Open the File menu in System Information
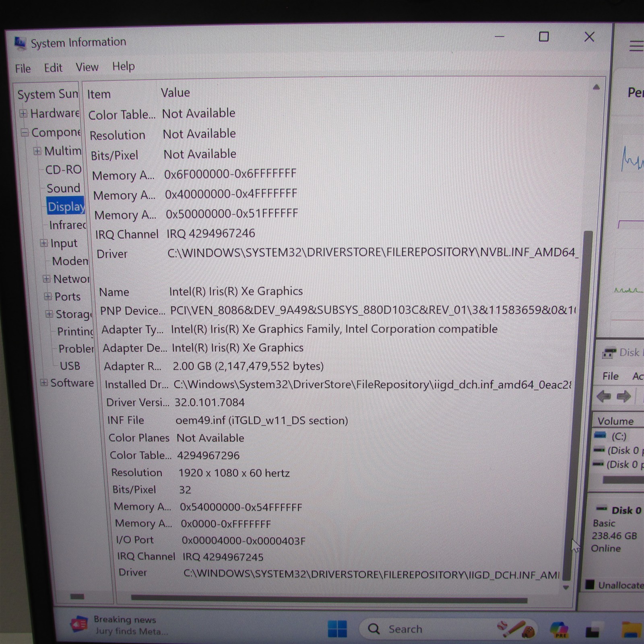Image resolution: width=644 pixels, height=644 pixels. pyautogui.click(x=23, y=68)
